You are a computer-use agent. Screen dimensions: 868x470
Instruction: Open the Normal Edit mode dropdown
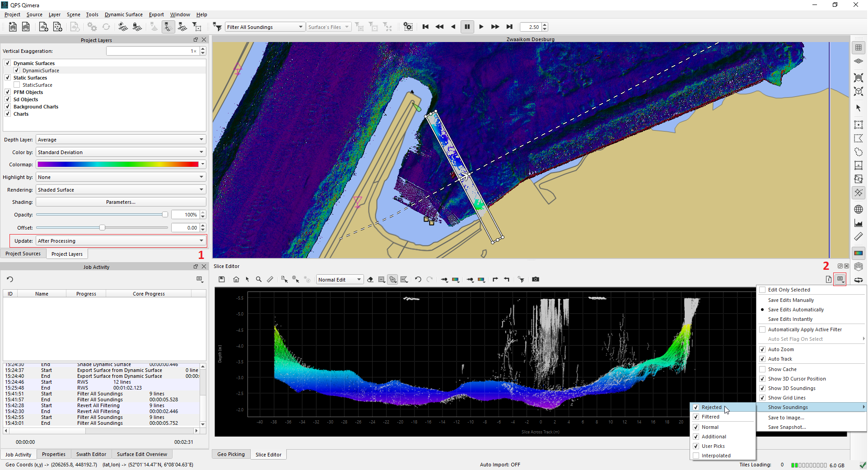point(340,280)
